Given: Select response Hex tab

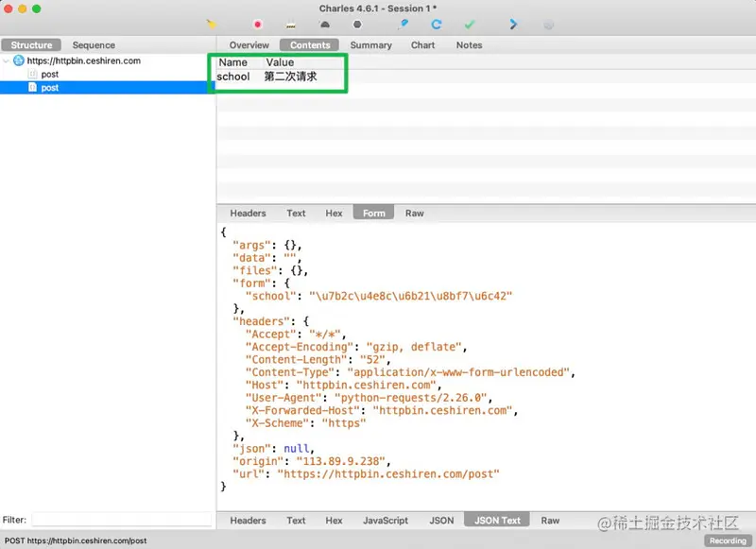Looking at the screenshot, I should coord(334,520).
